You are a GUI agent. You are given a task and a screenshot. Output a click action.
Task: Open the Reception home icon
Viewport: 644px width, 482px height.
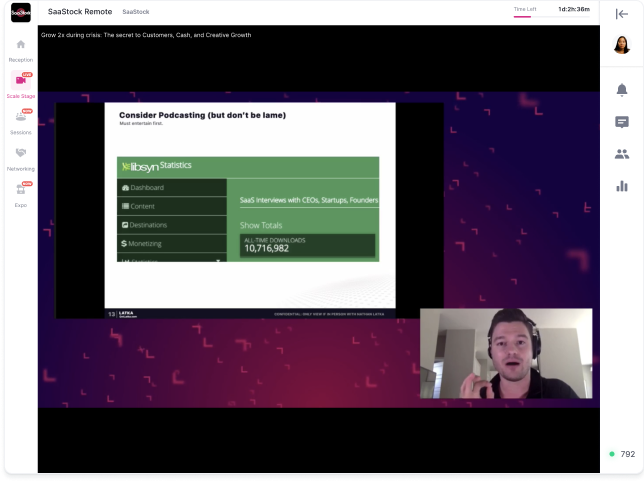20,46
